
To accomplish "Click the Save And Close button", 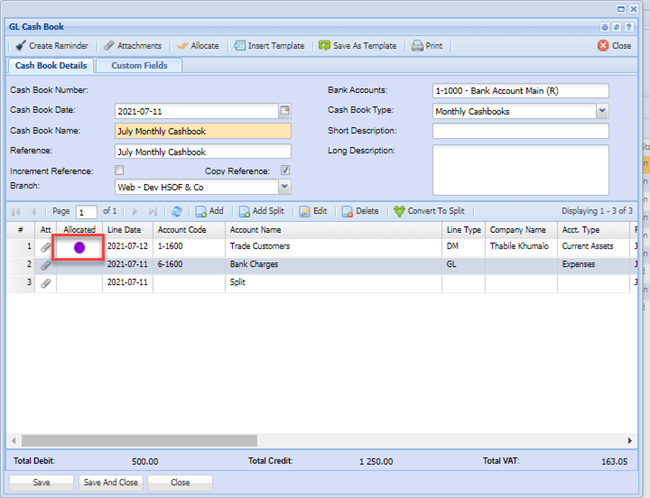I will (113, 482).
